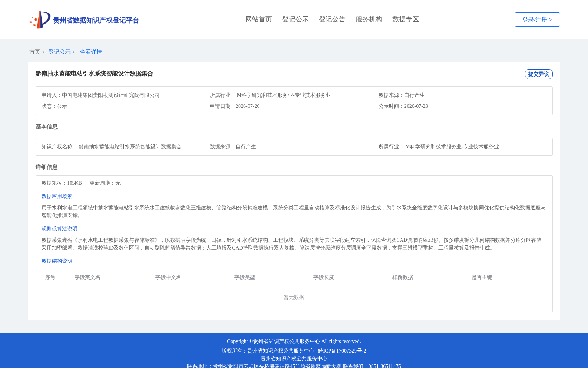Click the 字段长度 column header
The image size is (588, 368).
pyautogui.click(x=324, y=277)
